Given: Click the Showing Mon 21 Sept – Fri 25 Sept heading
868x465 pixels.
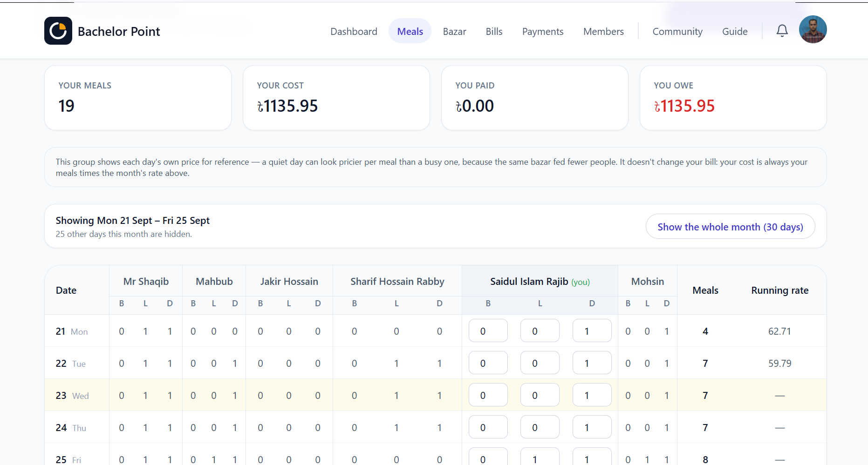Looking at the screenshot, I should [133, 220].
